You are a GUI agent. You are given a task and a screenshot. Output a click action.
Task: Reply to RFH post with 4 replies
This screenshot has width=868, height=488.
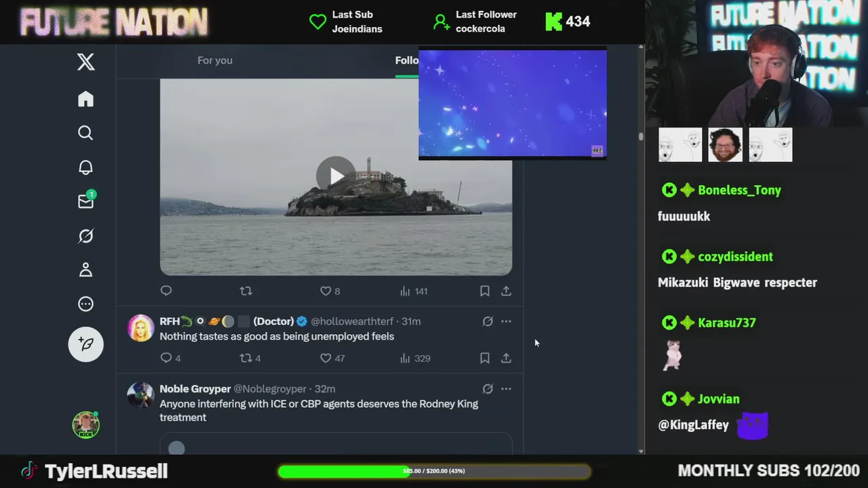coord(170,358)
